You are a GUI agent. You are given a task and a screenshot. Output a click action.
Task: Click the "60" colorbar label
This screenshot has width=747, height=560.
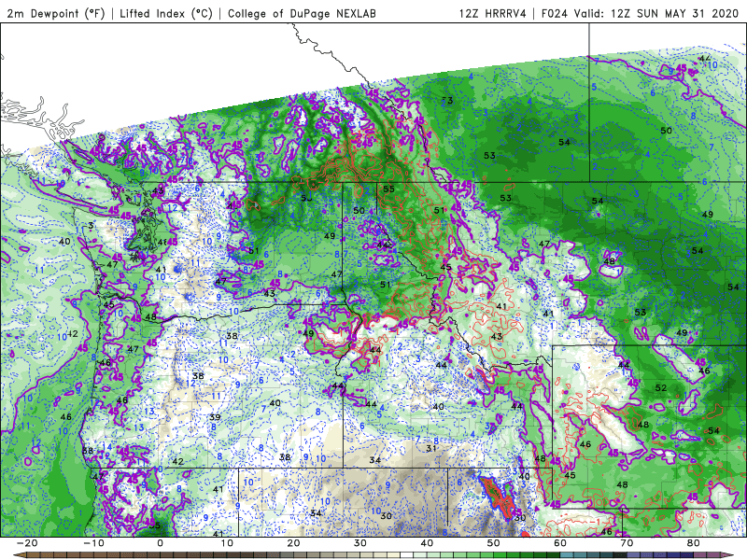pyautogui.click(x=560, y=543)
